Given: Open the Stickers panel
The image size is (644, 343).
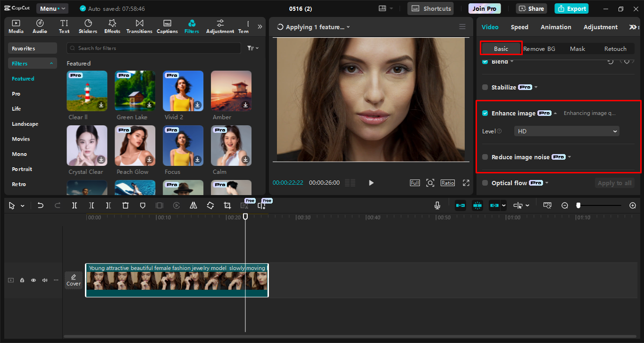Looking at the screenshot, I should click(x=88, y=26).
